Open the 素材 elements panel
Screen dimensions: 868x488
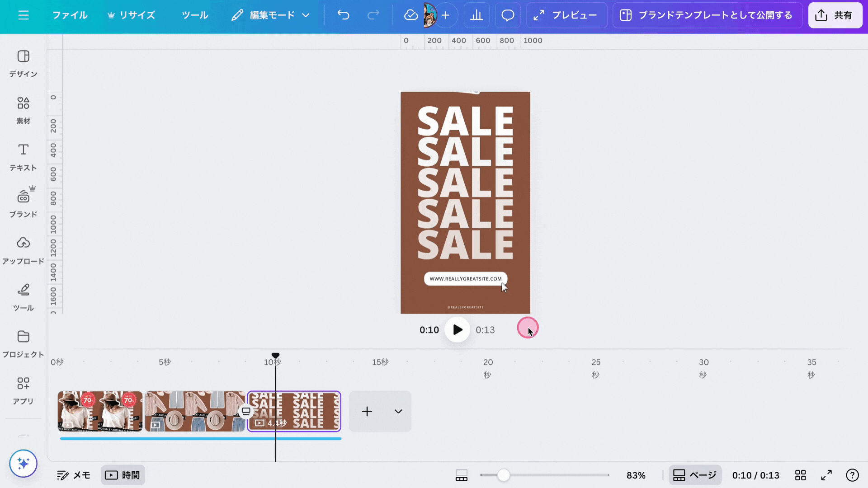click(23, 110)
